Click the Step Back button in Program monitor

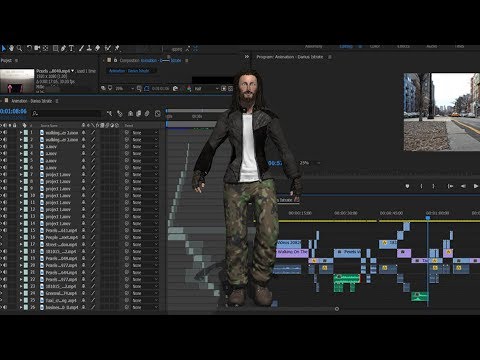pyautogui.click(x=463, y=186)
